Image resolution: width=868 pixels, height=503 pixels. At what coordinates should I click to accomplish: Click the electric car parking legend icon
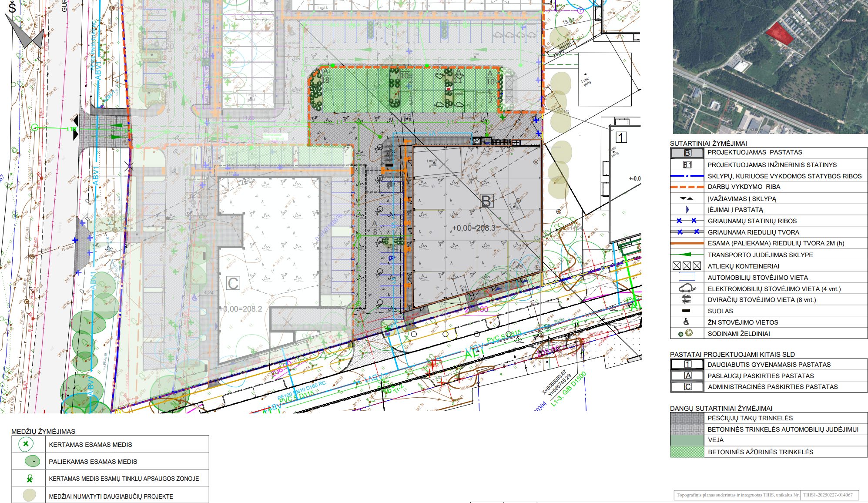(687, 288)
